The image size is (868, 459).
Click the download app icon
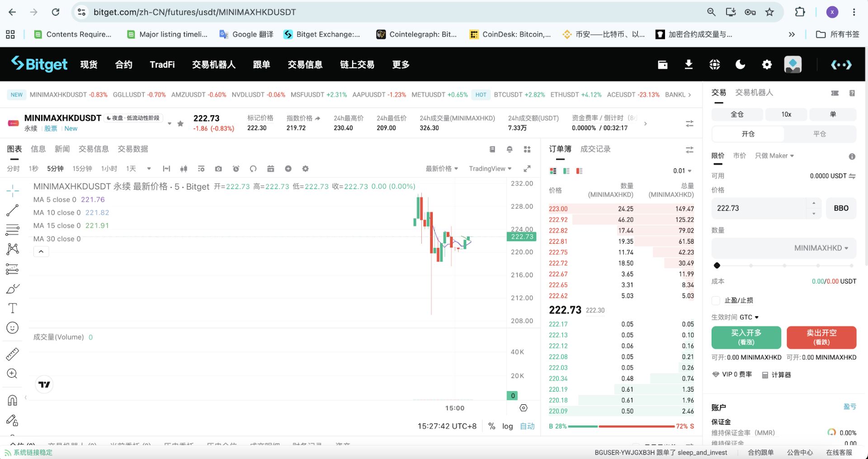click(689, 65)
